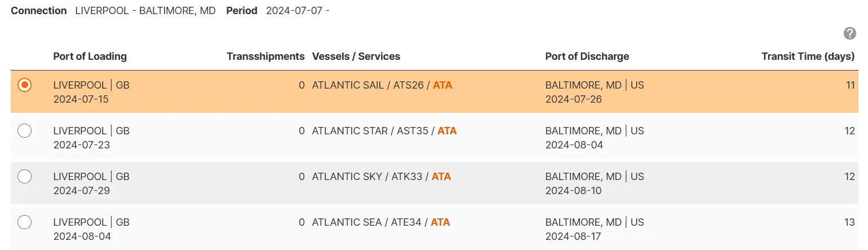
Task: Click the 2024-07-15 Liverpool departure date
Action: (x=81, y=99)
